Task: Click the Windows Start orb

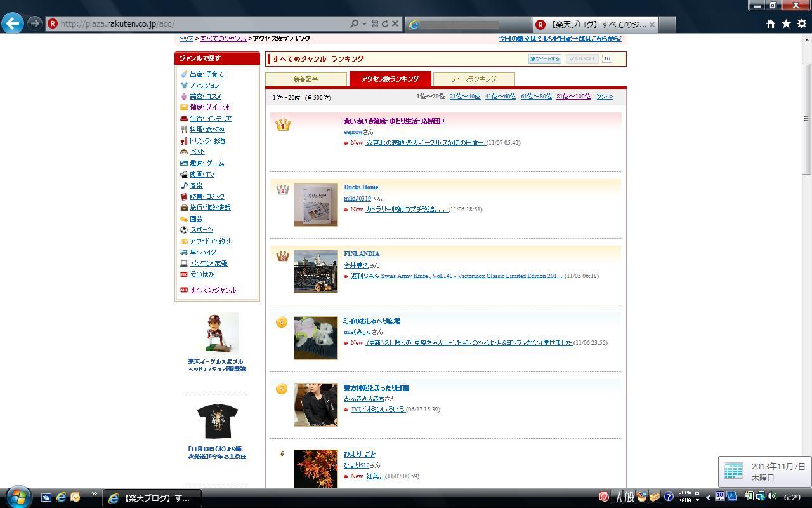Action: pos(18,497)
